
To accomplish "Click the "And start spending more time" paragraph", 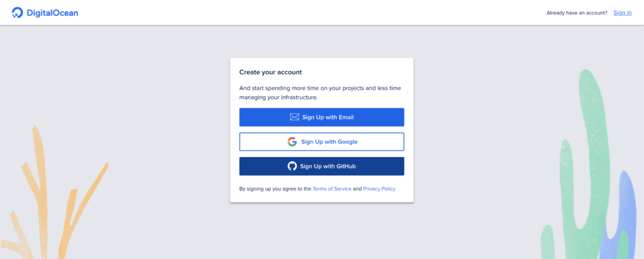I will pos(320,93).
